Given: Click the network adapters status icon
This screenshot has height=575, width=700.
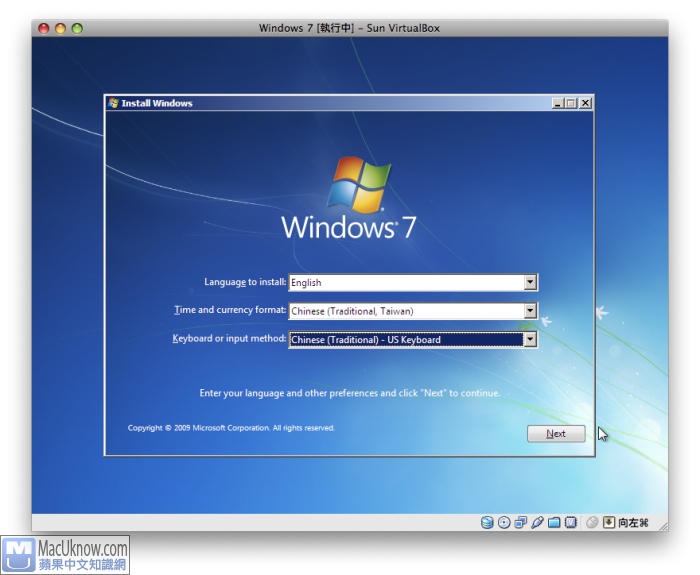Looking at the screenshot, I should tap(521, 522).
